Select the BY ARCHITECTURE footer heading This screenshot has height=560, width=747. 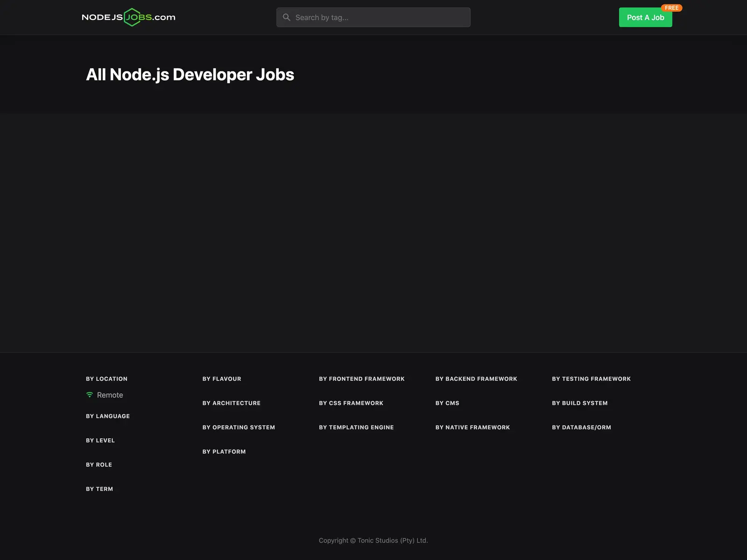(232, 403)
